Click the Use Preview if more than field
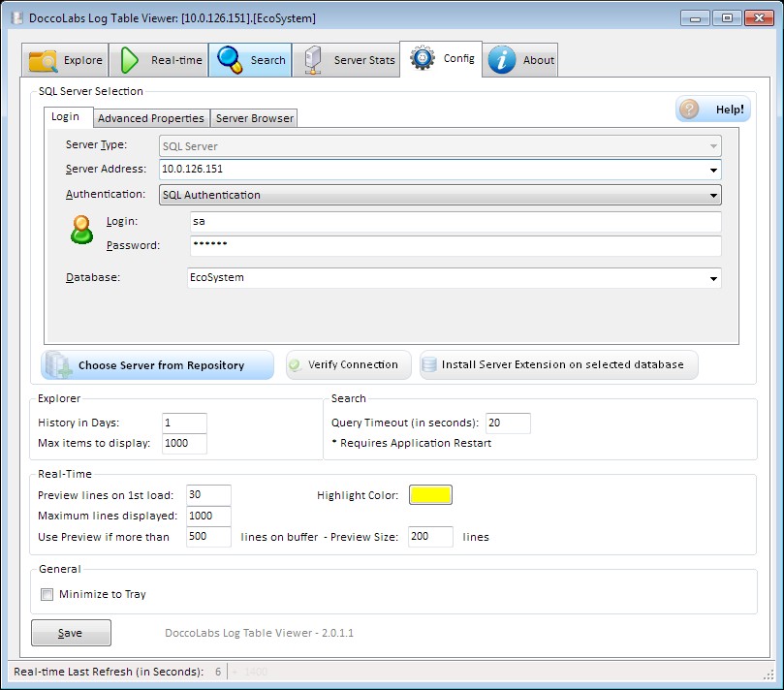The height and width of the screenshot is (690, 784). (208, 537)
